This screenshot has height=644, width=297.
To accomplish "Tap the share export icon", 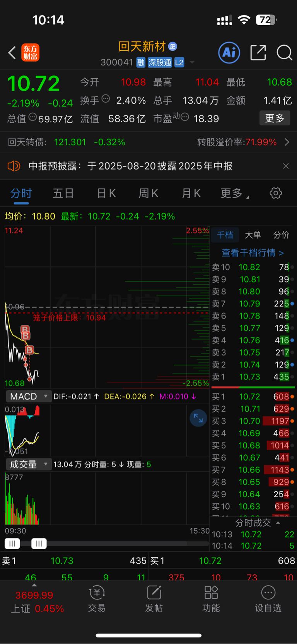I will pos(258,53).
